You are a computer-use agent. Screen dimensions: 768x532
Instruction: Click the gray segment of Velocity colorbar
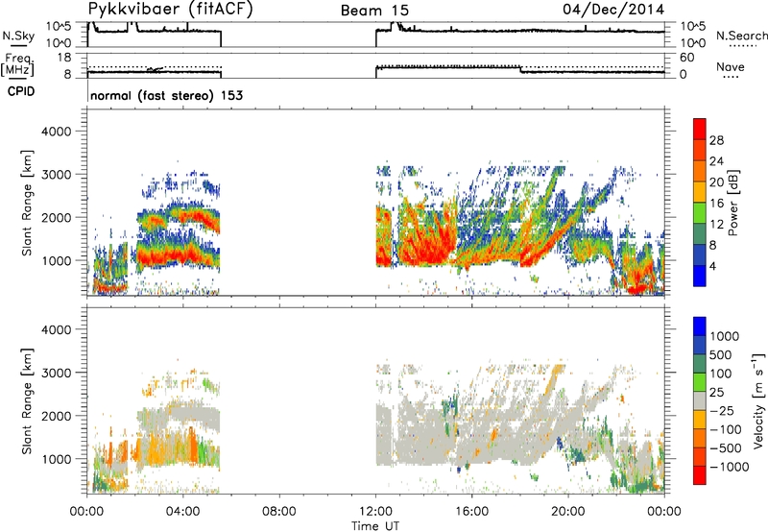pyautogui.click(x=700, y=400)
